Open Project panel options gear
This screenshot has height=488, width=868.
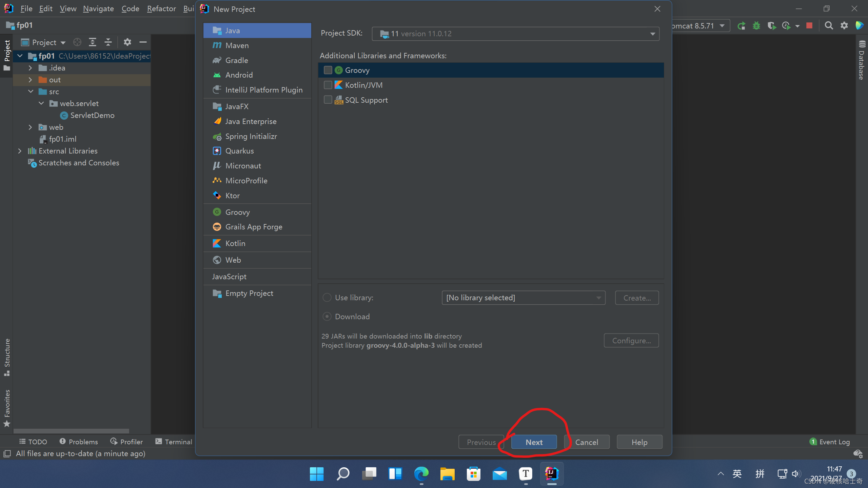(127, 42)
